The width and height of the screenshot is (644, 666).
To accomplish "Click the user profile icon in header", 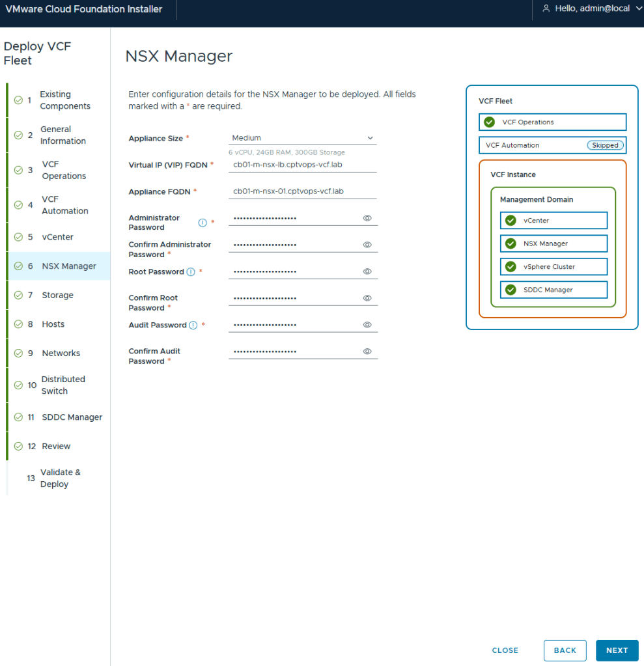I will pyautogui.click(x=546, y=8).
